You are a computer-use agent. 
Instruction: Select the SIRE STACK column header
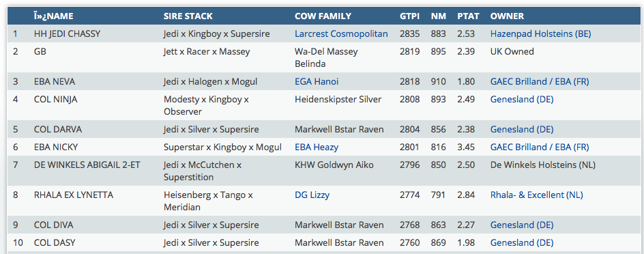pos(188,16)
